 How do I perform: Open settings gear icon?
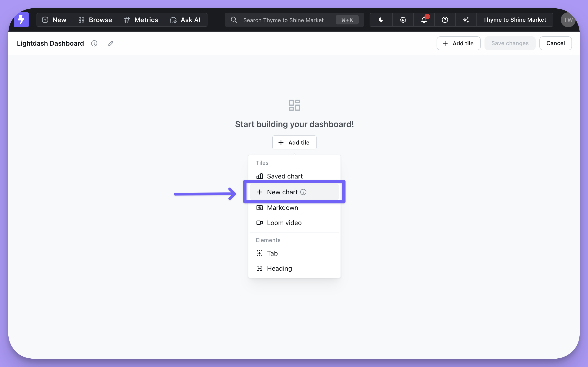403,20
